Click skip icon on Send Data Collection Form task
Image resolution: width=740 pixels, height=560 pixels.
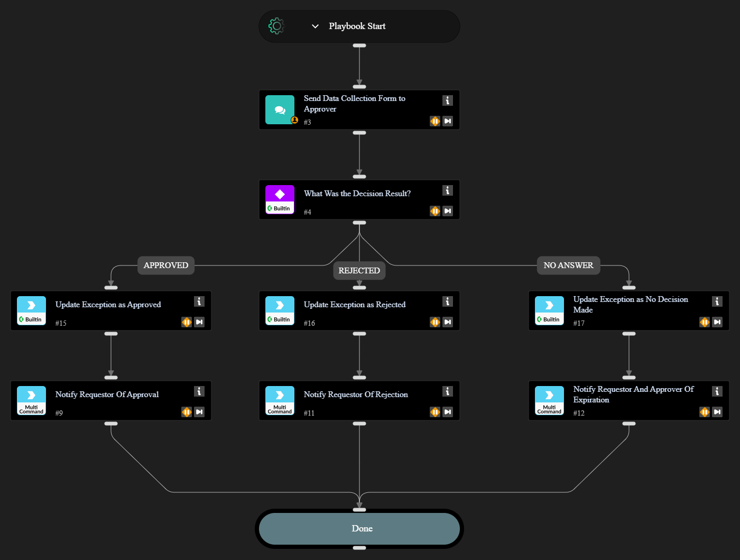coord(448,121)
